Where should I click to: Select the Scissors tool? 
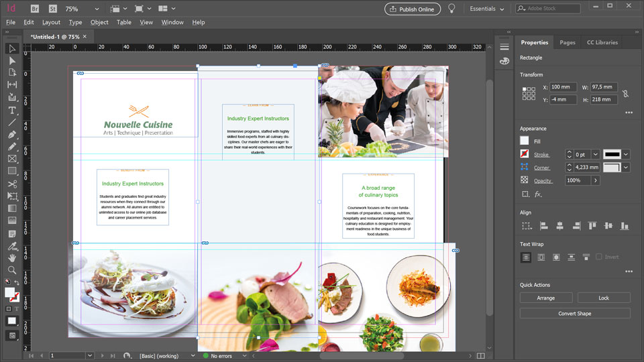coord(12,184)
